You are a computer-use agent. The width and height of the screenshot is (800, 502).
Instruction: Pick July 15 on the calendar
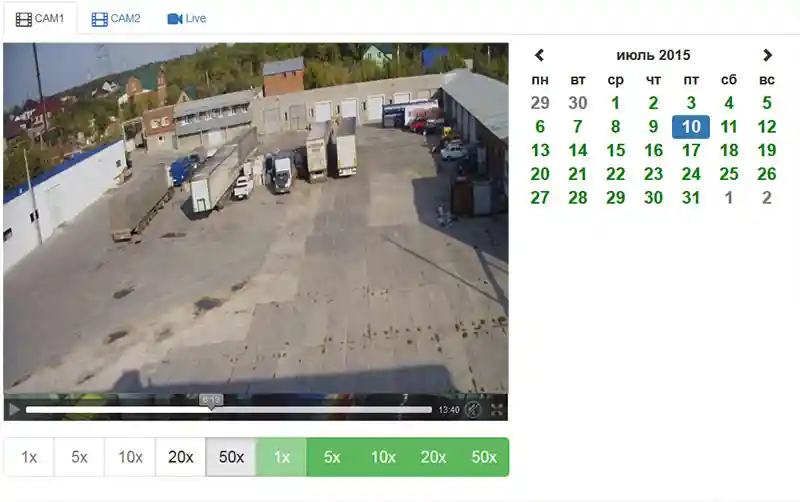pos(616,150)
